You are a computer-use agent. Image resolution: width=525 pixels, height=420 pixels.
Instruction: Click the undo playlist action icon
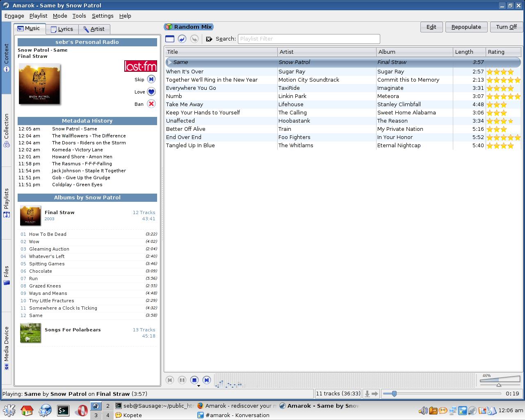pyautogui.click(x=182, y=39)
